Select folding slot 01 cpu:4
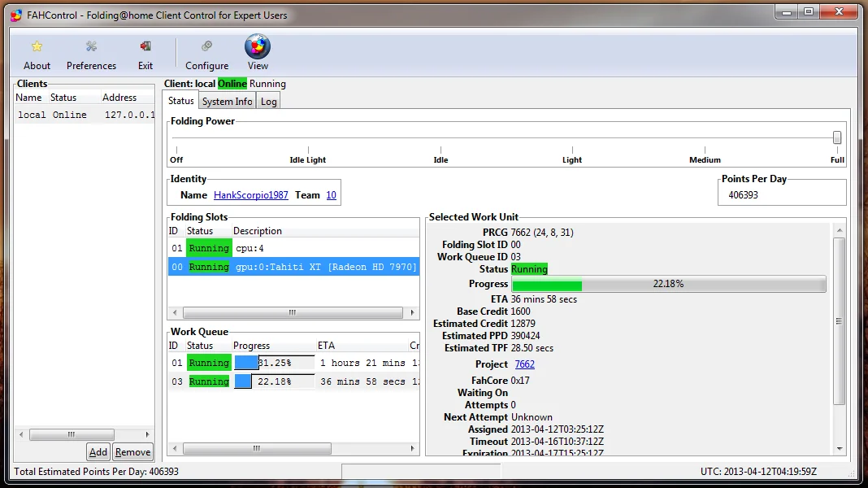Screen dimensions: 868x488 (x=293, y=248)
